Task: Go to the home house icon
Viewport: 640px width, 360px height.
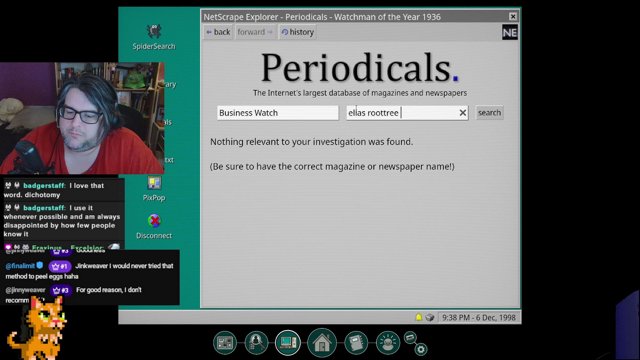Action: [x=322, y=342]
